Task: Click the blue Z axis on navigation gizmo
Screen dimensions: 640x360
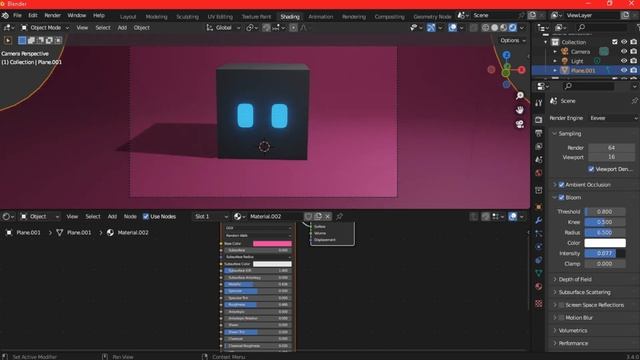Action: (x=506, y=55)
